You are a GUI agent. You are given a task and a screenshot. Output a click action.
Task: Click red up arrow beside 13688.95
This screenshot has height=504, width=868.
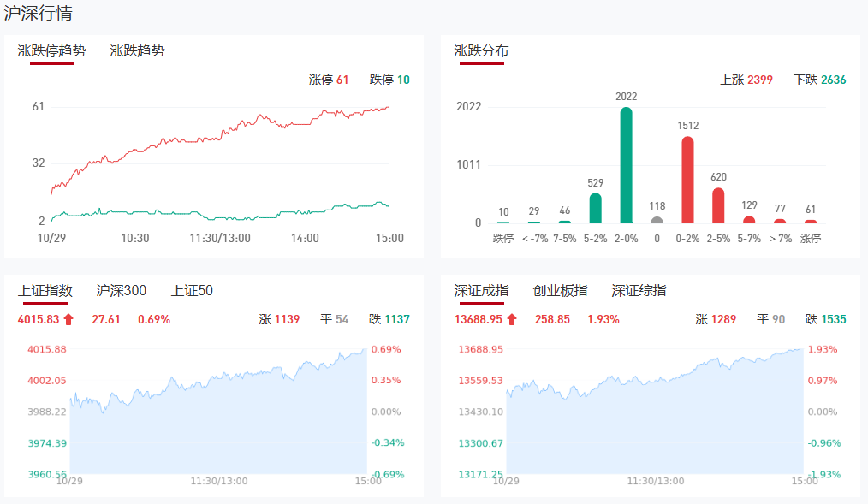(x=512, y=320)
